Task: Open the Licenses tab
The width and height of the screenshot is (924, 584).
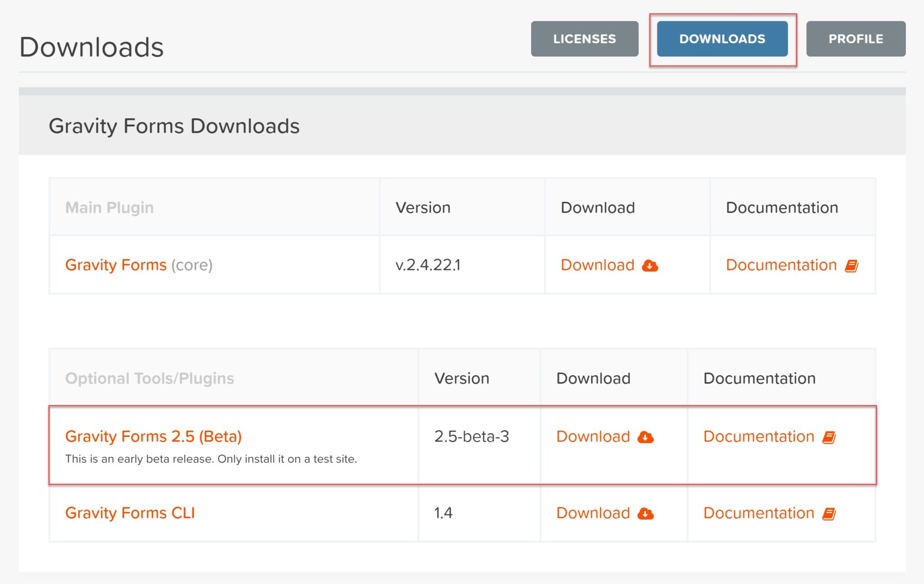Action: (x=584, y=39)
